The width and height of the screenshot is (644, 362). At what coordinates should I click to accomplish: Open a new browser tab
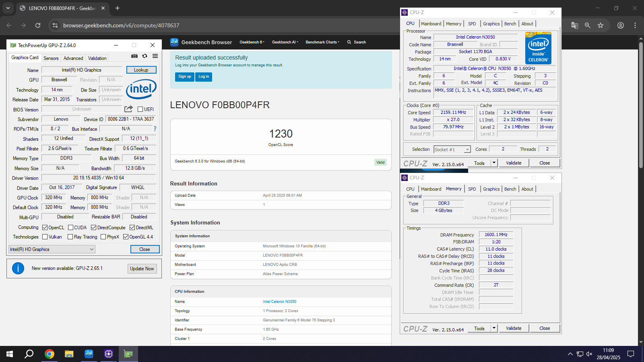pos(118,8)
